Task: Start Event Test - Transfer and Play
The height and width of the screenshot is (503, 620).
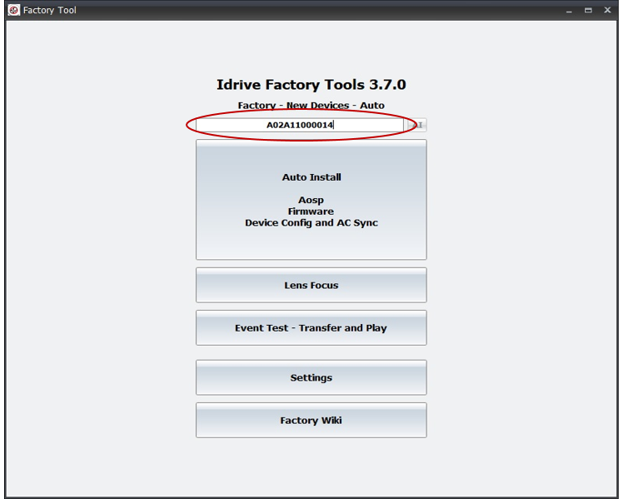Action: [x=311, y=328]
